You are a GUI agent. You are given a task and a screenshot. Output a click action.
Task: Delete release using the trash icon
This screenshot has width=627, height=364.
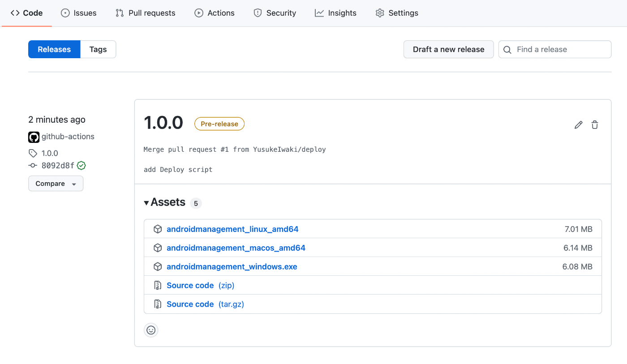[595, 125]
